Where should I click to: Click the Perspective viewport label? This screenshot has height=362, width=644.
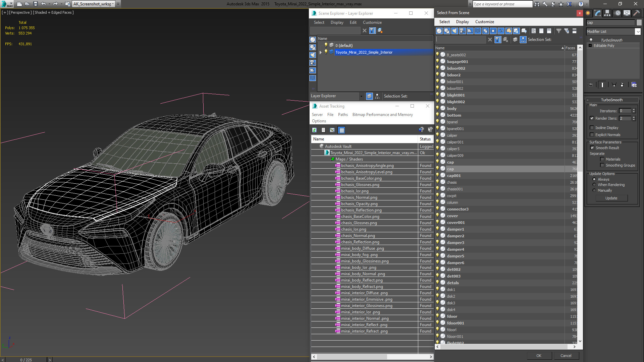(20, 12)
